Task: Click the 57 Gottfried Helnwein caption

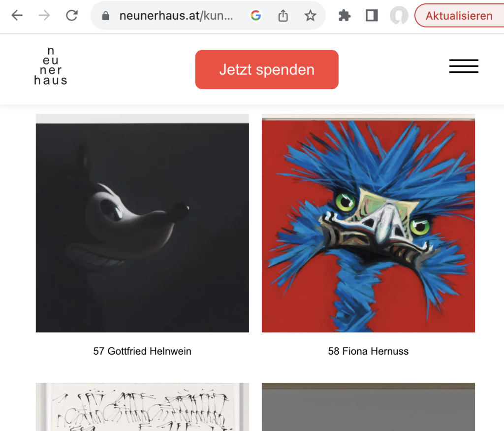Action: [142, 351]
